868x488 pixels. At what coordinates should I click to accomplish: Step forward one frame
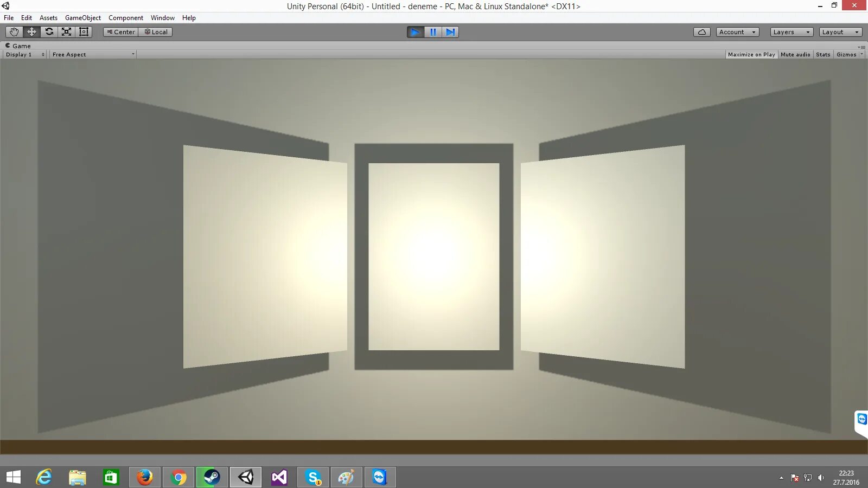[450, 32]
